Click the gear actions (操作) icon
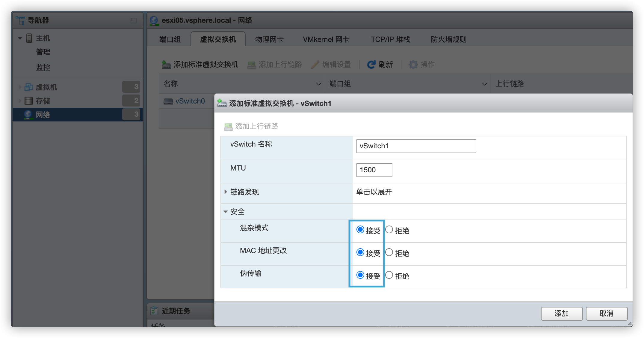The height and width of the screenshot is (338, 644). click(x=413, y=64)
